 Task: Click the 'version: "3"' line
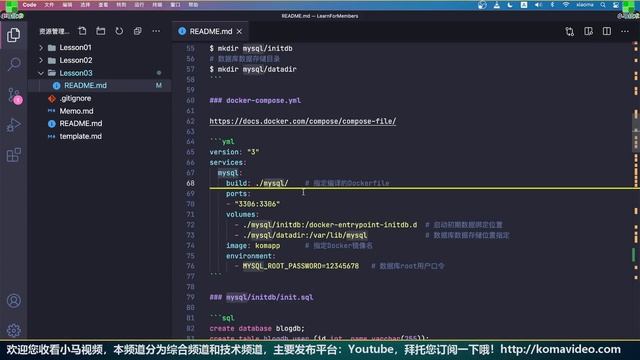234,152
